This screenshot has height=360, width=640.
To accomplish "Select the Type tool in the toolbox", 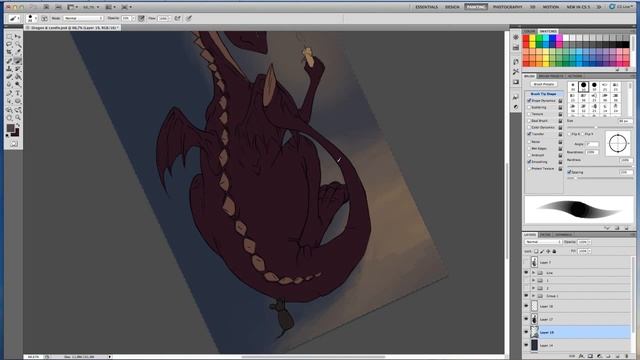I will click(18, 93).
